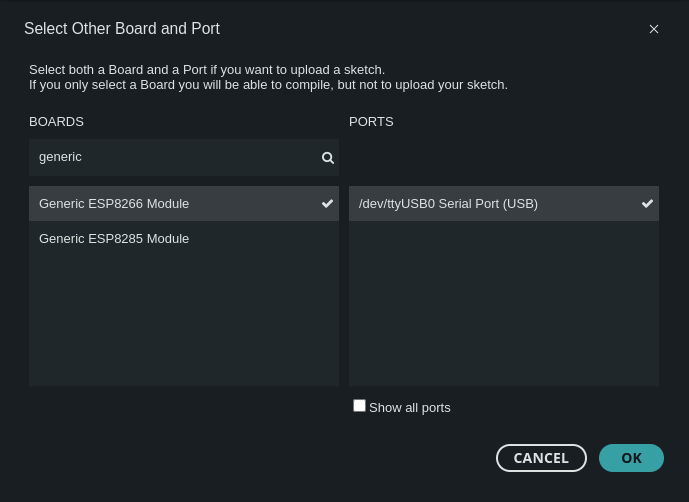This screenshot has height=502, width=689.
Task: Click the magnifier search icon in Boards
Action: 328,158
